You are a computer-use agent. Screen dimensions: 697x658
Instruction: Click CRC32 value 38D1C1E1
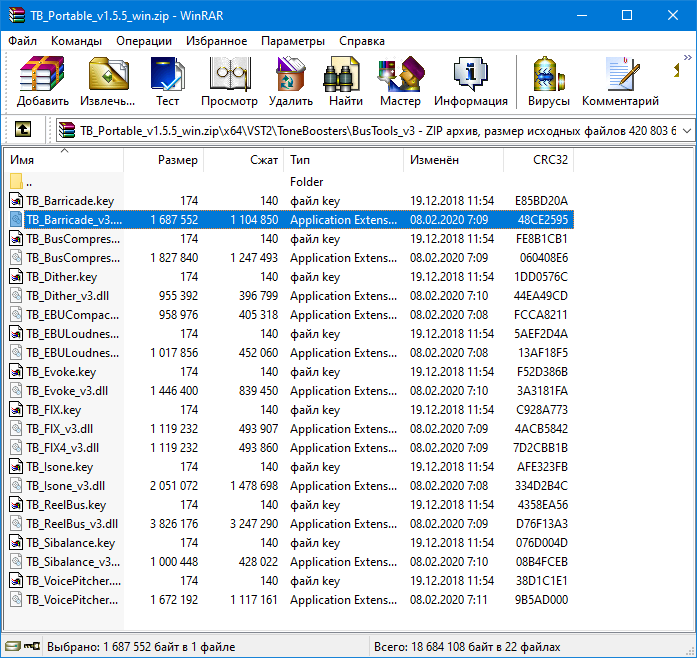(x=542, y=581)
